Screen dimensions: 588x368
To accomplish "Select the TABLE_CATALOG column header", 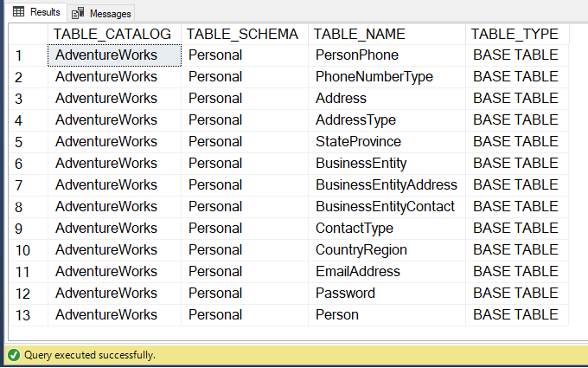I will coord(114,34).
